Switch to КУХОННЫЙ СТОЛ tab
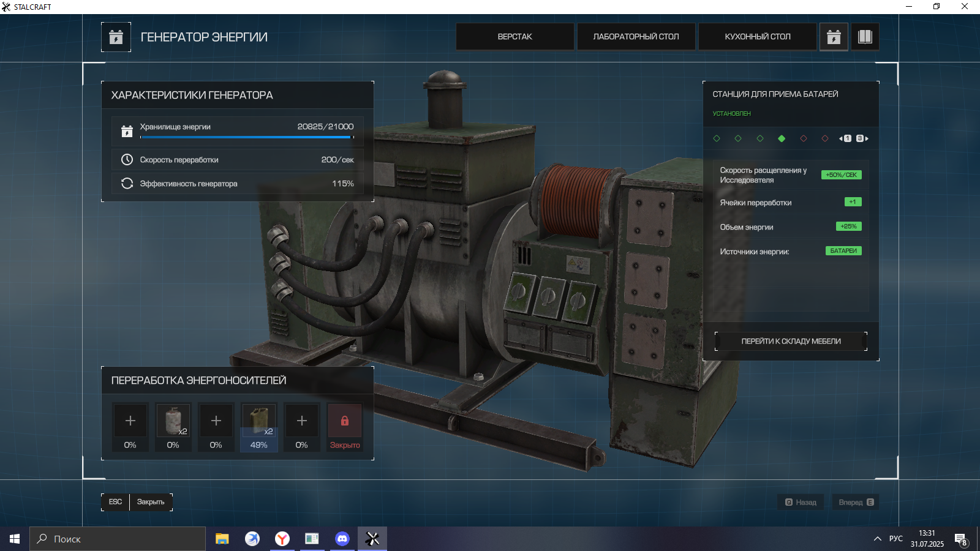 tap(757, 37)
